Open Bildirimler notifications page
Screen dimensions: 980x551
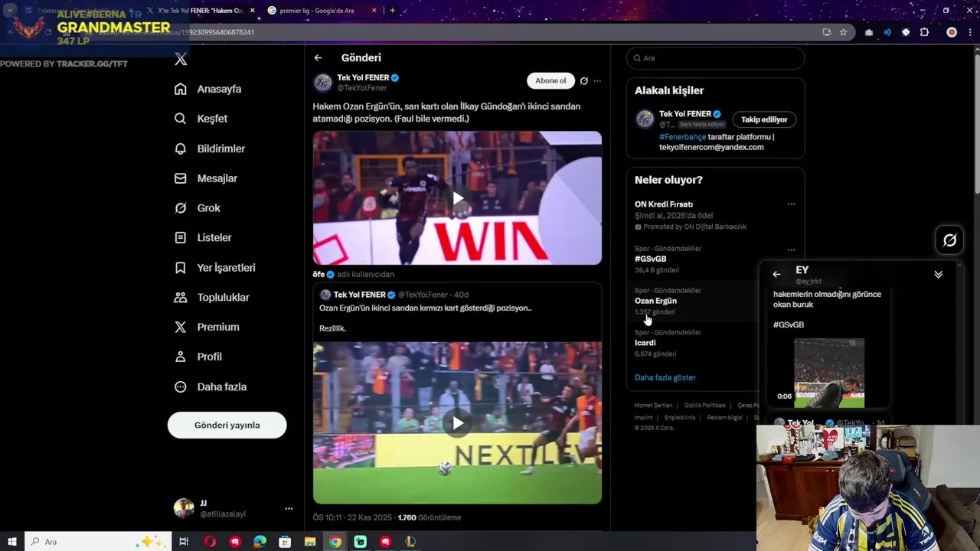209,148
